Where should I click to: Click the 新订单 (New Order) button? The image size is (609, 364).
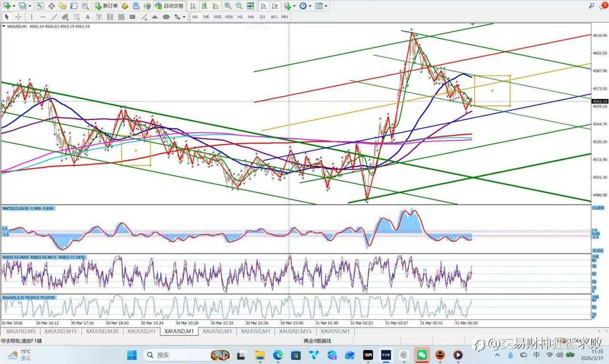click(x=106, y=6)
